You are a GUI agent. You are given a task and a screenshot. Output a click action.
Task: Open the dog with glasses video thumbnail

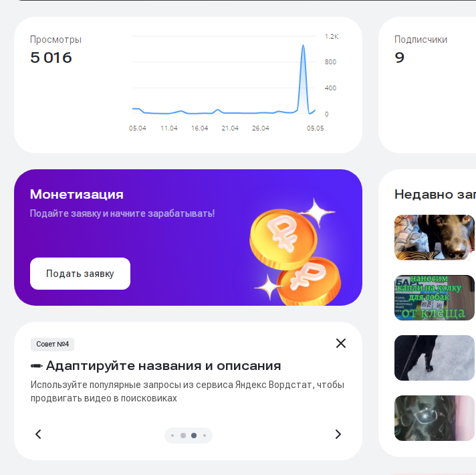435,418
